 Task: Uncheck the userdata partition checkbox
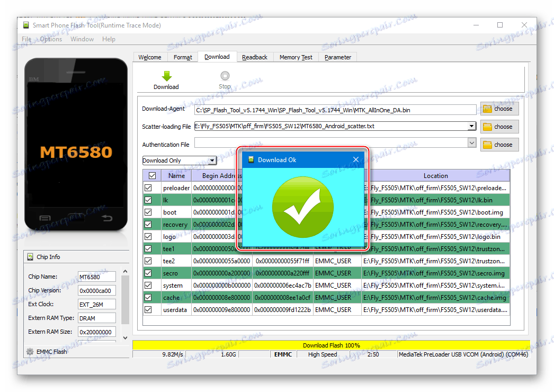(148, 310)
